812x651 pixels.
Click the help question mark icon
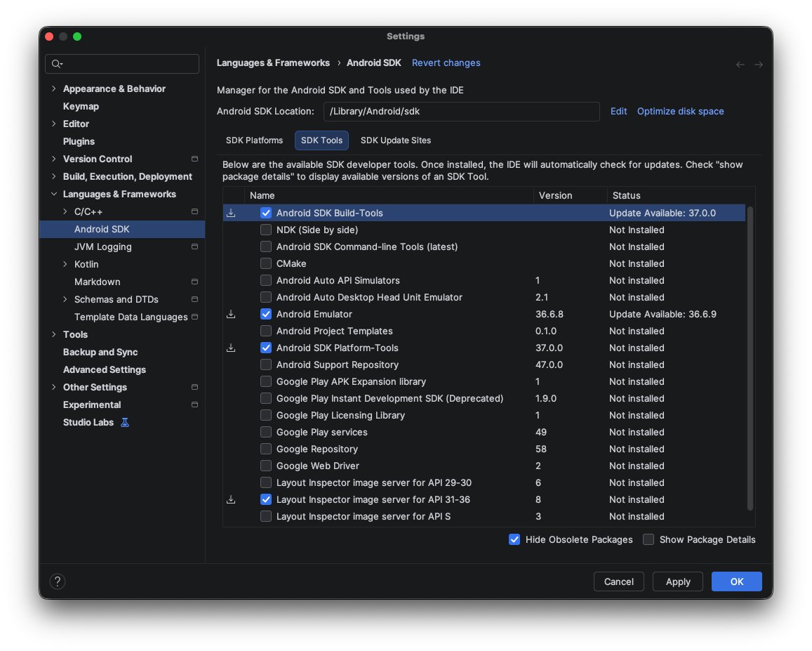point(58,581)
